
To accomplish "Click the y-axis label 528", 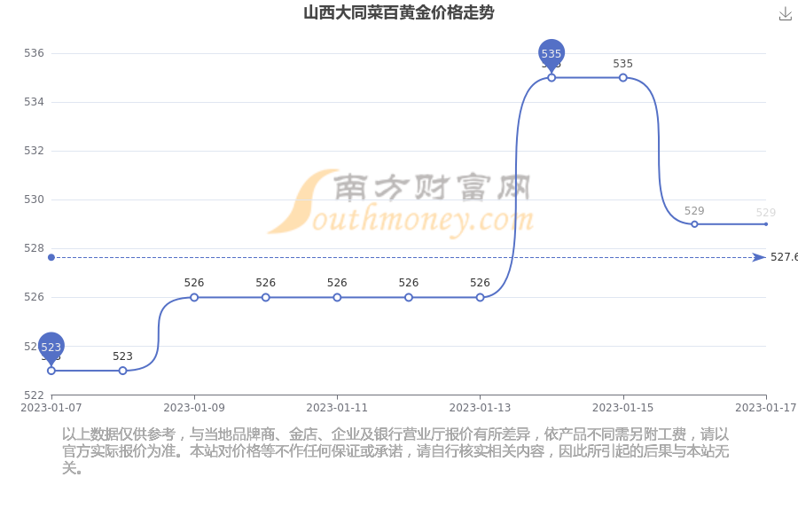I will click(34, 248).
